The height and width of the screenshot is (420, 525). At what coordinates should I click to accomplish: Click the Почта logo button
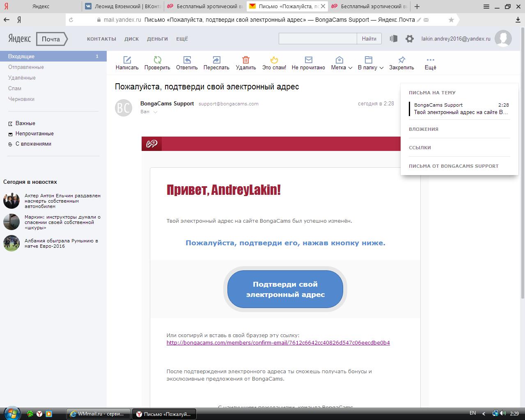[x=51, y=39]
